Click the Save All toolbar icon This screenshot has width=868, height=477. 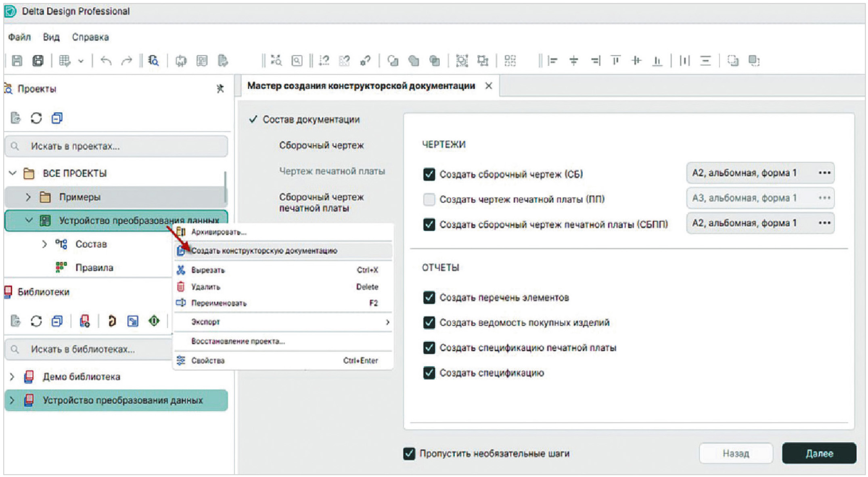coord(38,61)
